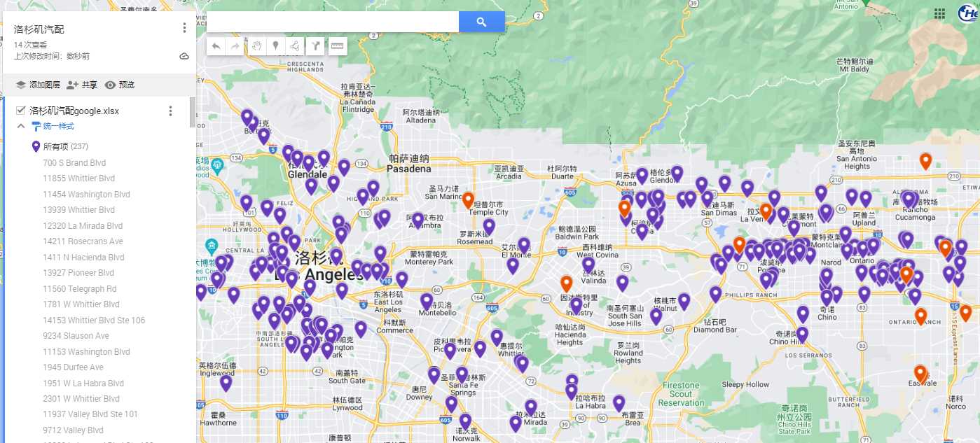Collapse the layer with the chevron arrow
The image size is (980, 443).
tap(21, 127)
